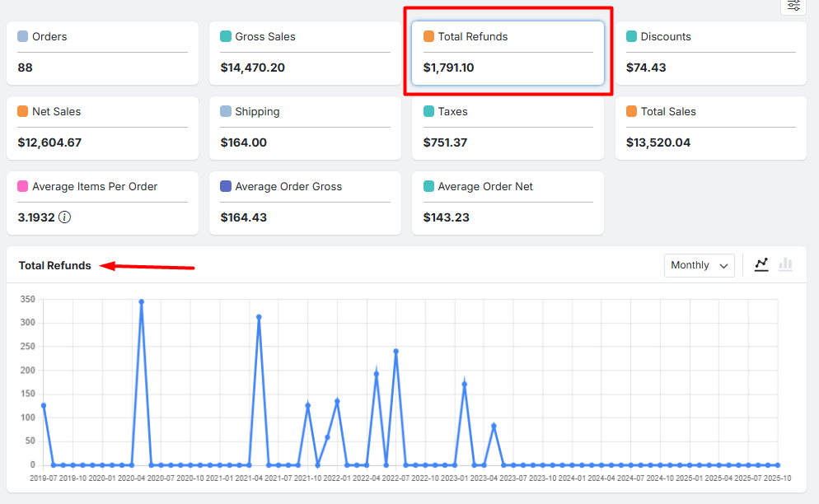Click info icon beside 3.1932 value
This screenshot has height=504, width=819.
[x=64, y=217]
